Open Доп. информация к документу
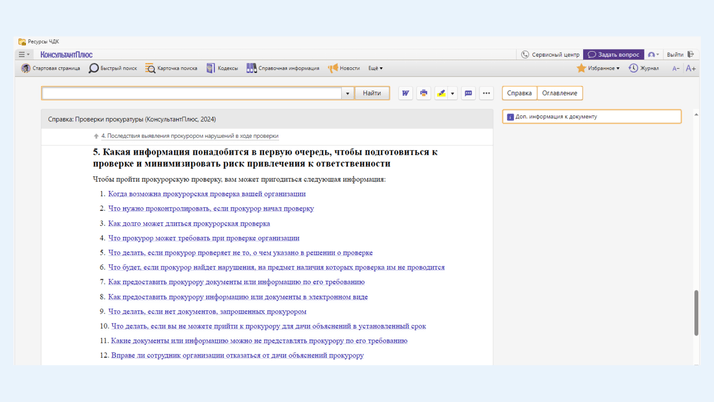Viewport: 714px width, 402px height. (x=592, y=117)
